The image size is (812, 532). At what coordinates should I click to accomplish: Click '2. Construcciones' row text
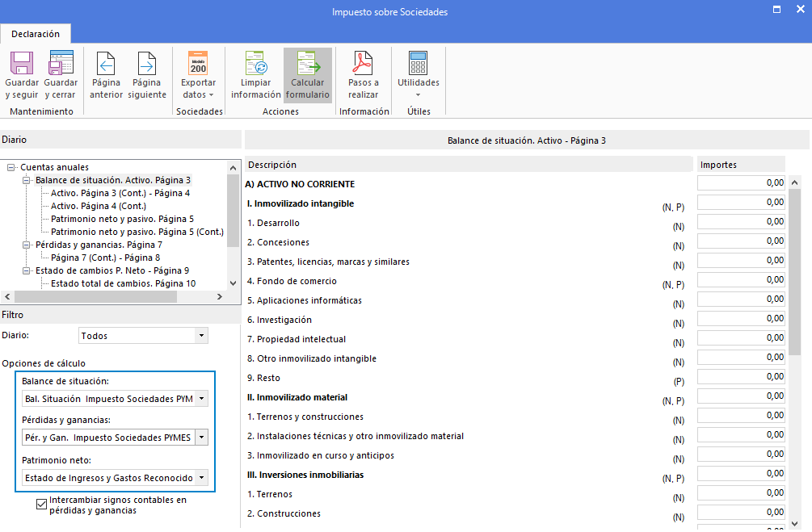coord(284,514)
